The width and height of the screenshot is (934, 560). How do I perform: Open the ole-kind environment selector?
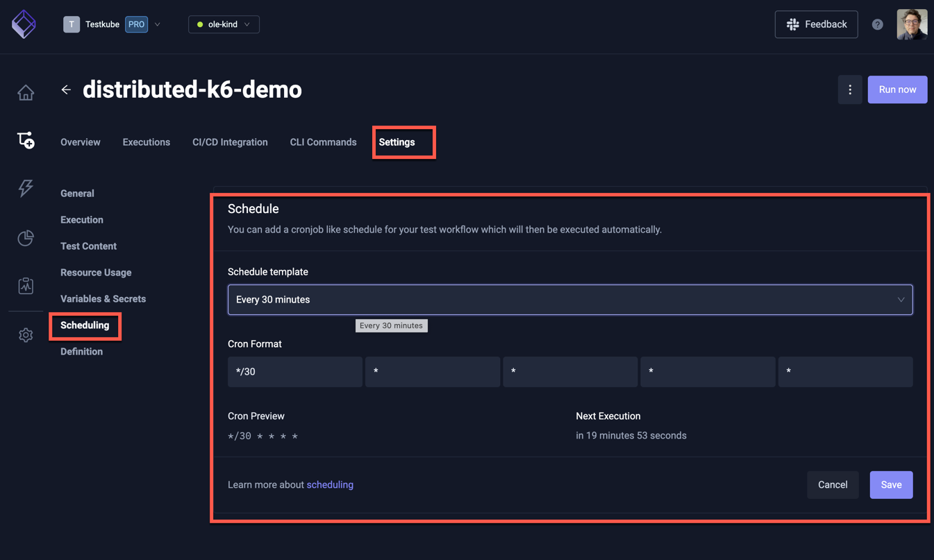(224, 24)
